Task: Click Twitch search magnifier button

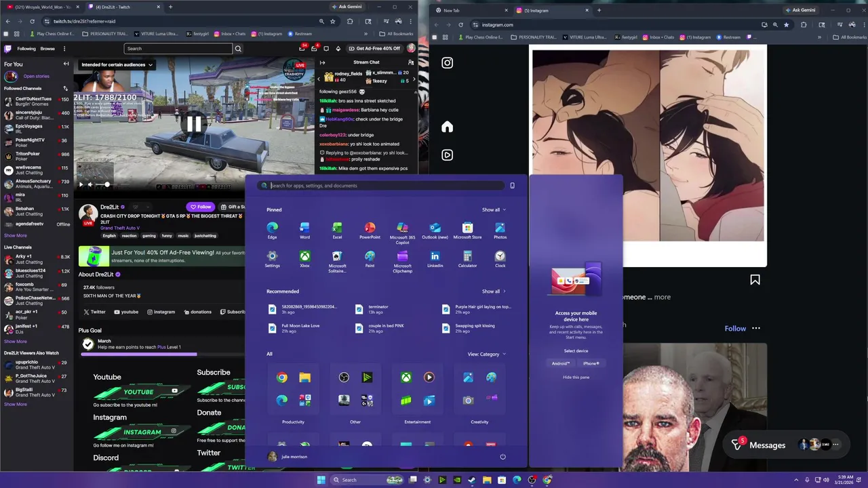Action: (x=238, y=49)
